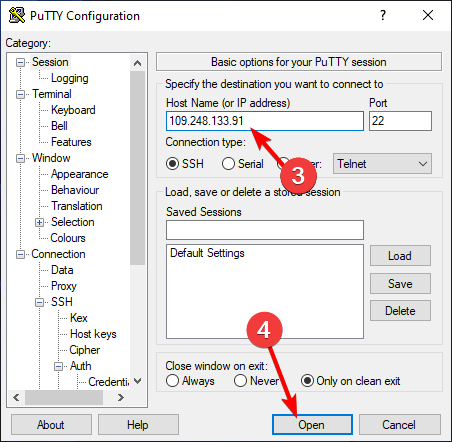Click the Saved Sessions text field
452x442 pixels.
tap(265, 230)
